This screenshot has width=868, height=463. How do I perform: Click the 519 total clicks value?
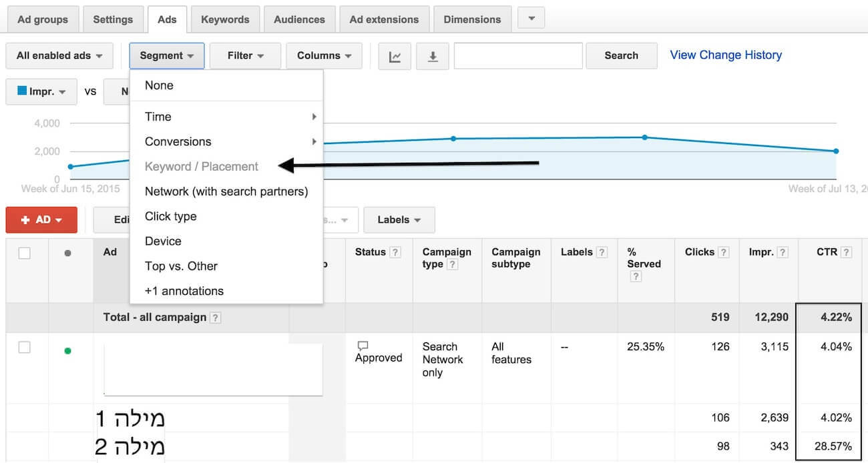coord(720,318)
